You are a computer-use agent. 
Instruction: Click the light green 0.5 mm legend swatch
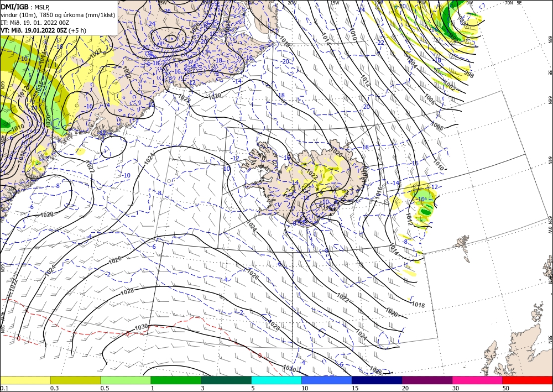click(x=126, y=380)
